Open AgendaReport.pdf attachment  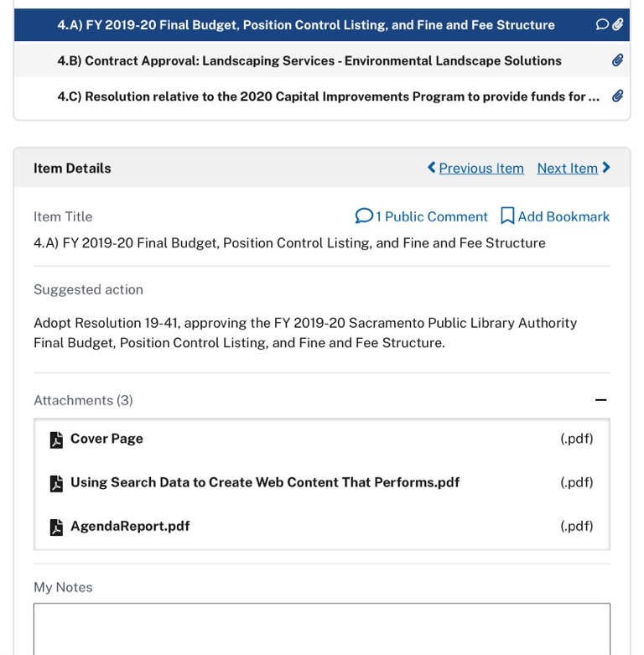tap(130, 526)
